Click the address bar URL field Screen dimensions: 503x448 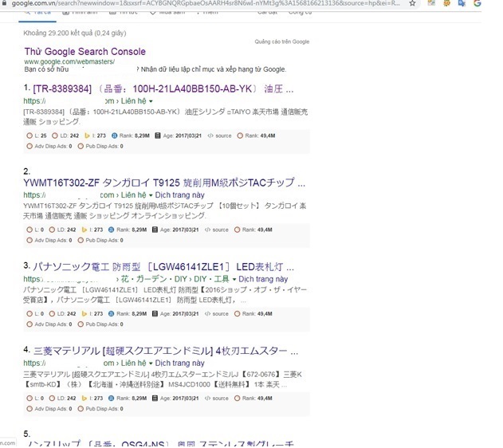[x=206, y=3]
